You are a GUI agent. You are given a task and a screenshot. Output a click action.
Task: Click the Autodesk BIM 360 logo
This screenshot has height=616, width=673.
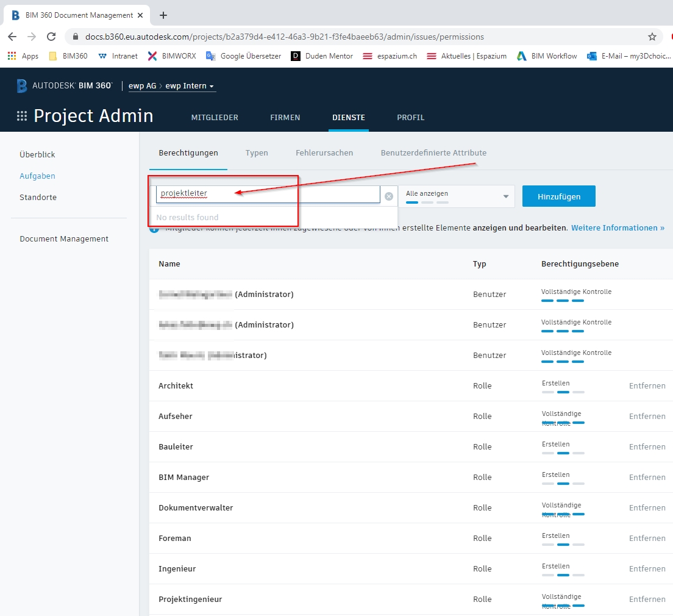pyautogui.click(x=65, y=85)
